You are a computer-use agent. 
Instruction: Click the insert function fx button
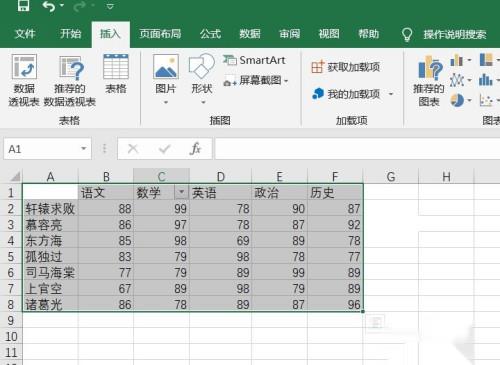click(x=196, y=149)
